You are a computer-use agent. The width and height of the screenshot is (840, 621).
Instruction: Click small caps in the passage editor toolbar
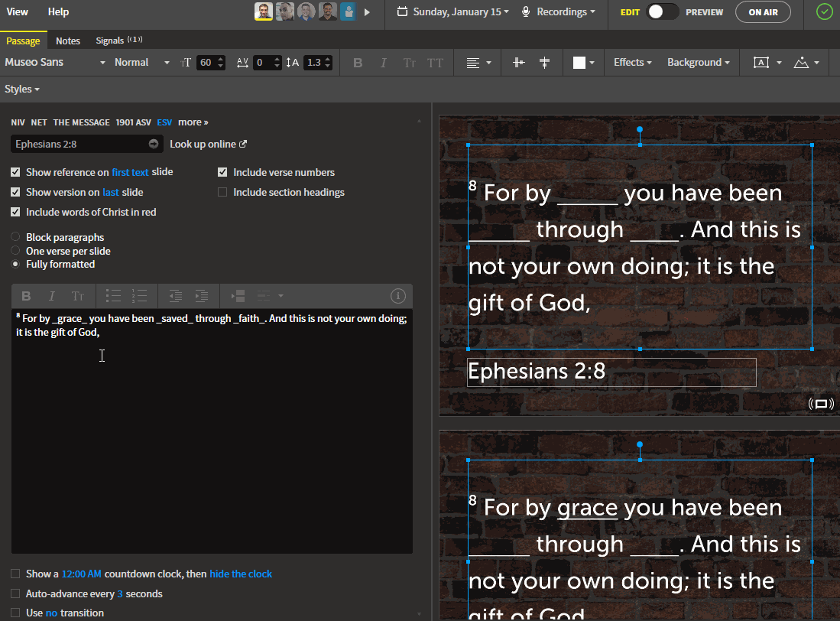point(78,296)
